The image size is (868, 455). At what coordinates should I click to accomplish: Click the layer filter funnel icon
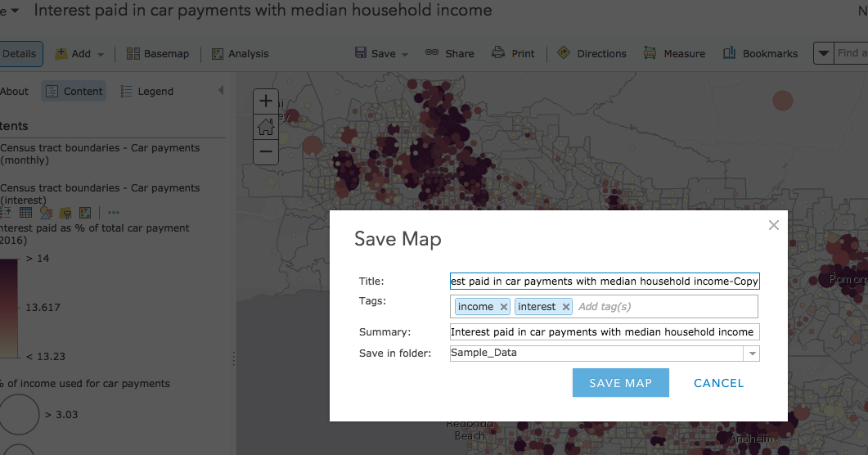click(x=65, y=213)
